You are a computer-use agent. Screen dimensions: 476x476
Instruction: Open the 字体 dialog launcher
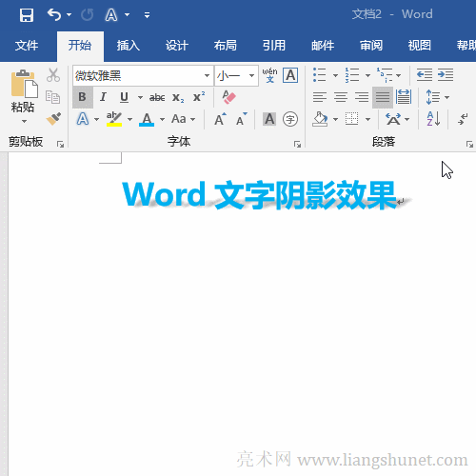point(297,145)
